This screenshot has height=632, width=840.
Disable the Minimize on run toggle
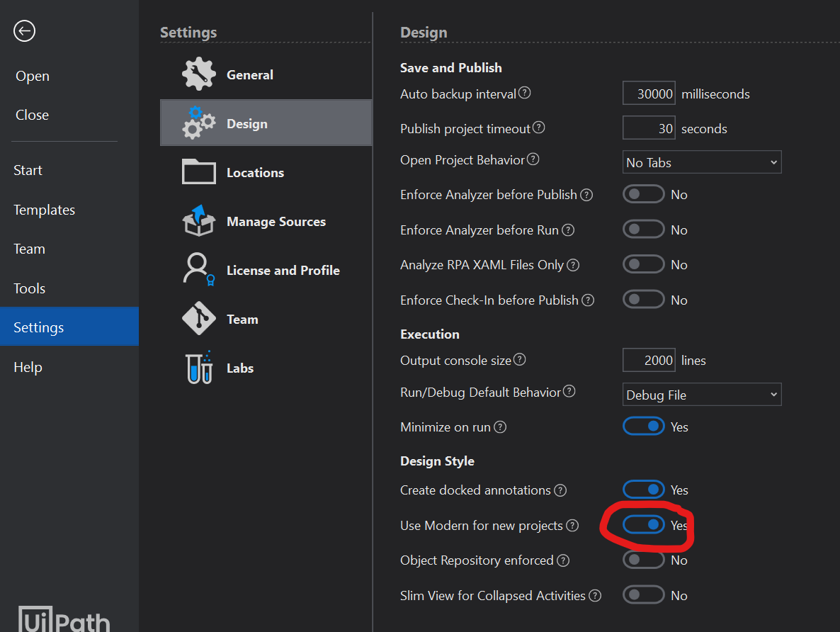pos(643,427)
